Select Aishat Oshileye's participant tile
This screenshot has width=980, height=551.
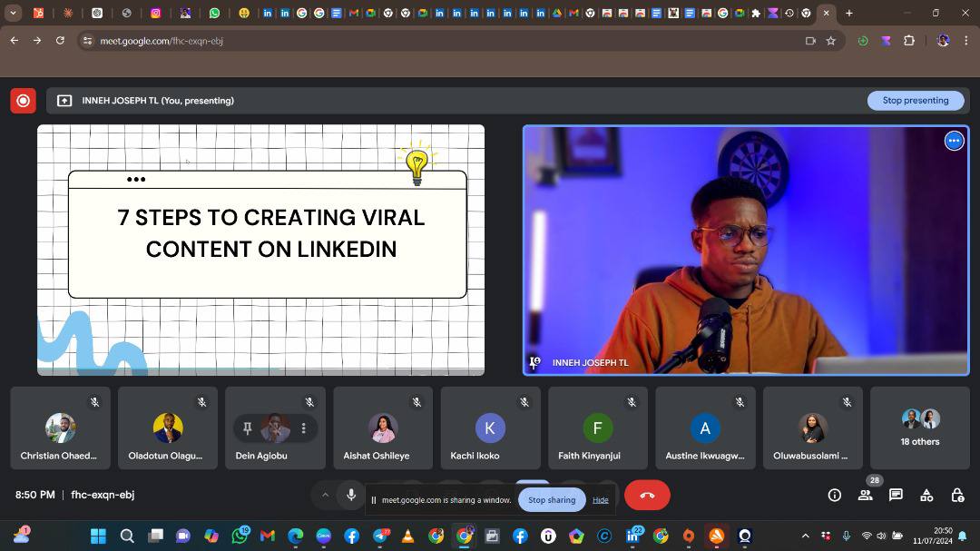point(383,428)
